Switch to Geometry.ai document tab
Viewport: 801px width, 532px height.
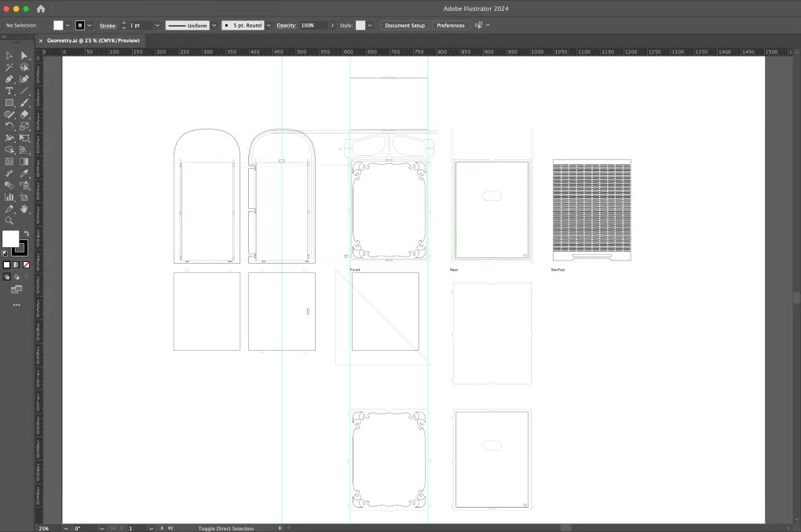pos(93,40)
